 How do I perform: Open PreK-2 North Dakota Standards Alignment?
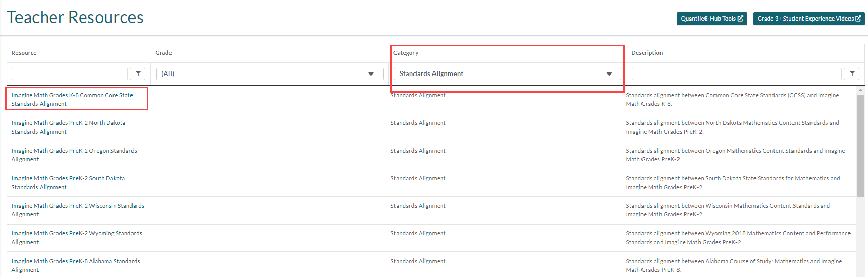(x=68, y=127)
